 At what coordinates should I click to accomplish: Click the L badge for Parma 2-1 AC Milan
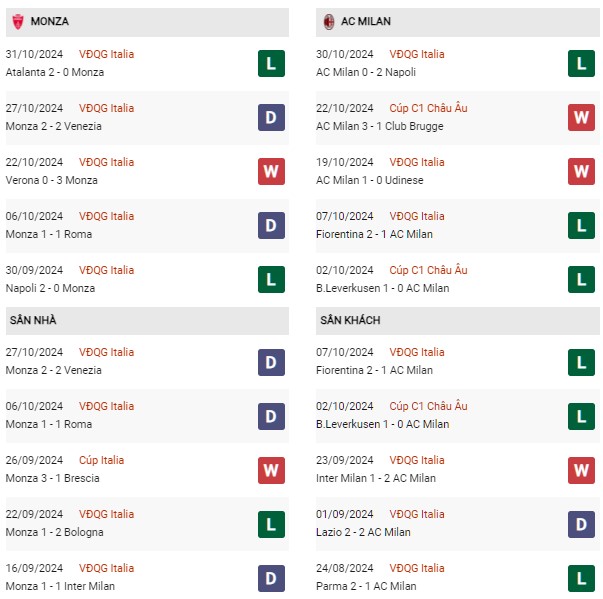[x=581, y=578]
